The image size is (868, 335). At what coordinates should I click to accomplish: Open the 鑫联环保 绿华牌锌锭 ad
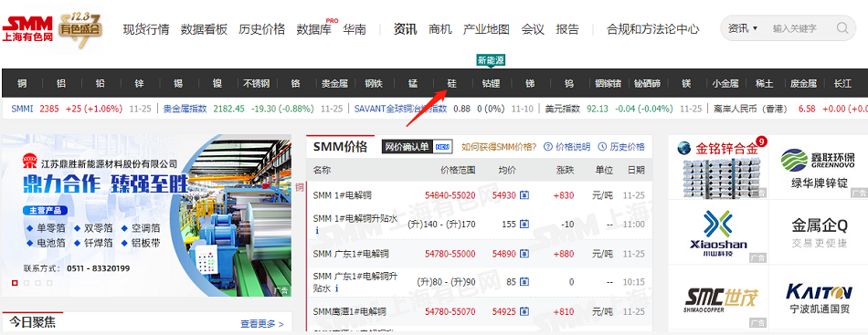click(x=818, y=167)
